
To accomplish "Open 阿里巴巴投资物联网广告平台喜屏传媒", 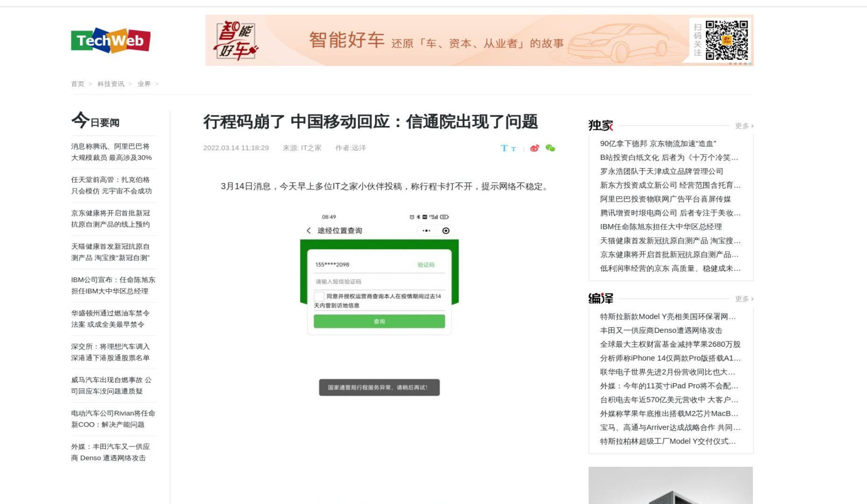I will coord(665,199).
